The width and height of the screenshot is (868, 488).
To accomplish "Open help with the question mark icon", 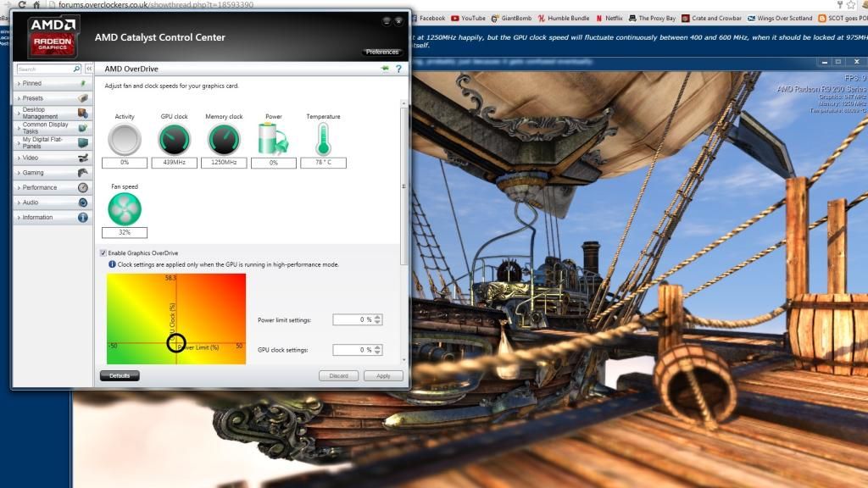I will point(398,69).
